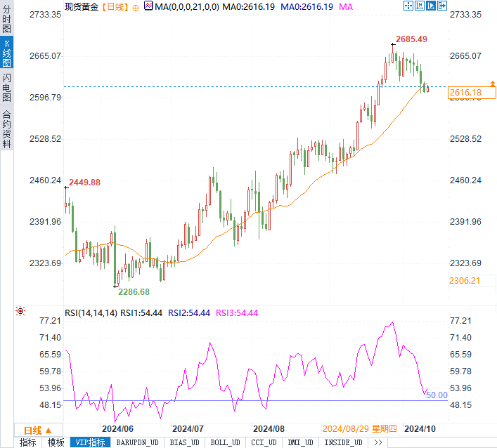The image size is (497, 448).
Task: Click the >> arrows to show more indicators
Action: coord(377,442)
